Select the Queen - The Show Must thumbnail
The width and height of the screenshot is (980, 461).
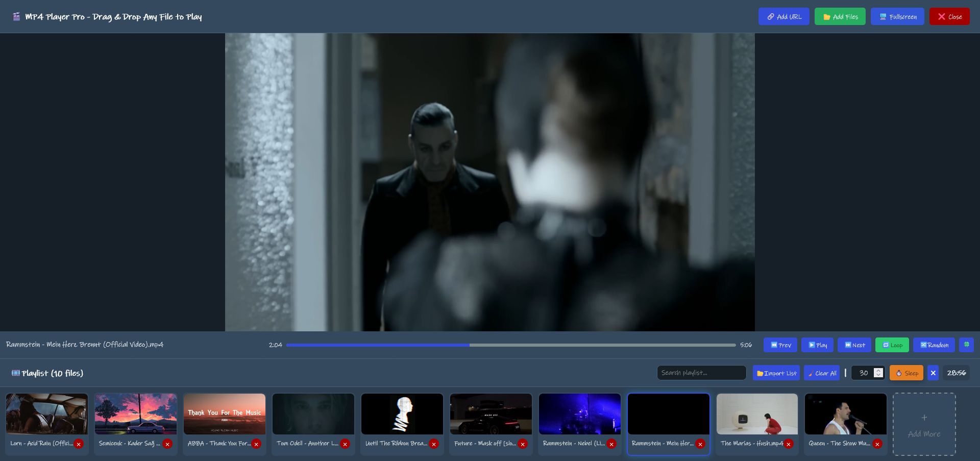click(846, 414)
